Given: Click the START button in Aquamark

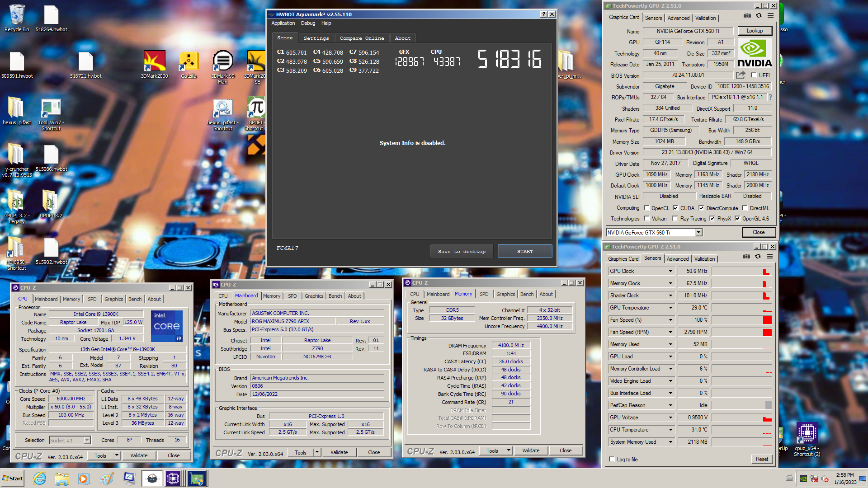Looking at the screenshot, I should pyautogui.click(x=525, y=251).
